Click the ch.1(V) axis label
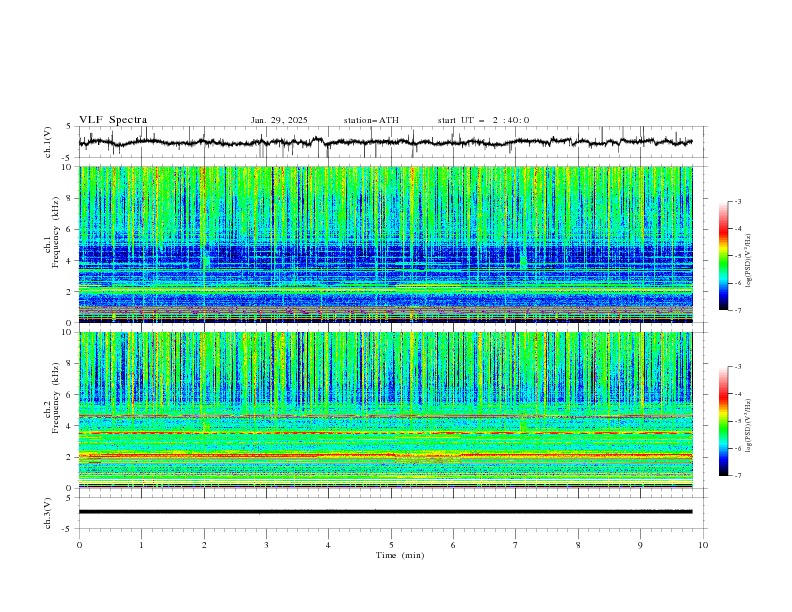The width and height of the screenshot is (792, 612). click(x=48, y=142)
